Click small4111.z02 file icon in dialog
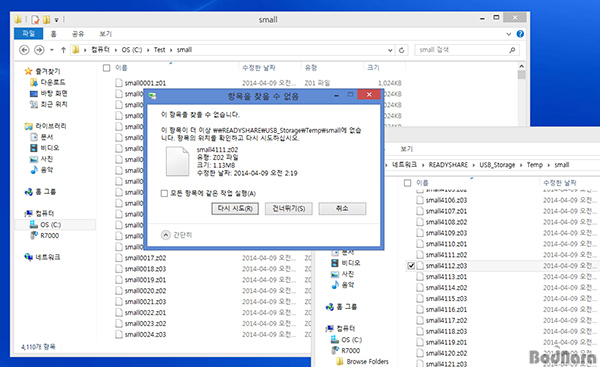 click(x=177, y=161)
